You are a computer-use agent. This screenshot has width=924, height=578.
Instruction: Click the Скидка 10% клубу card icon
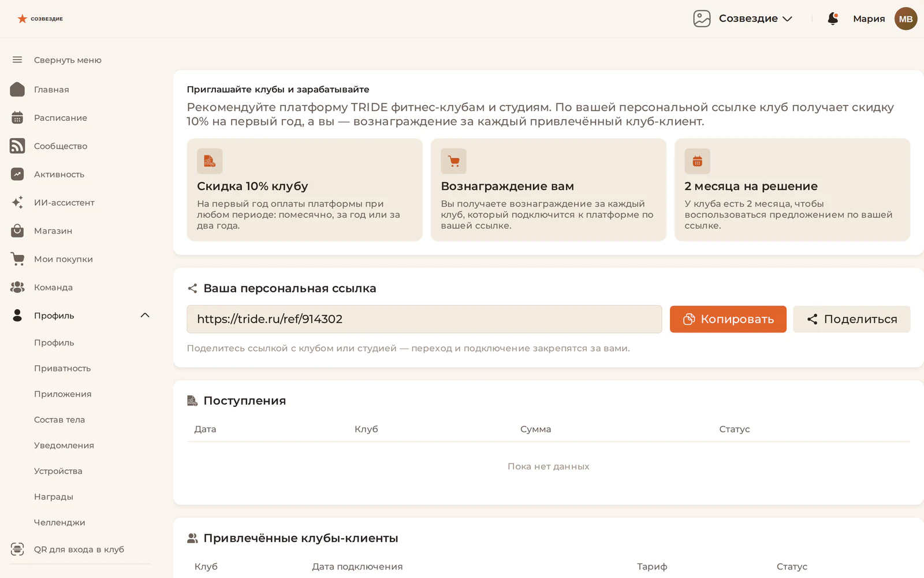pyautogui.click(x=210, y=161)
